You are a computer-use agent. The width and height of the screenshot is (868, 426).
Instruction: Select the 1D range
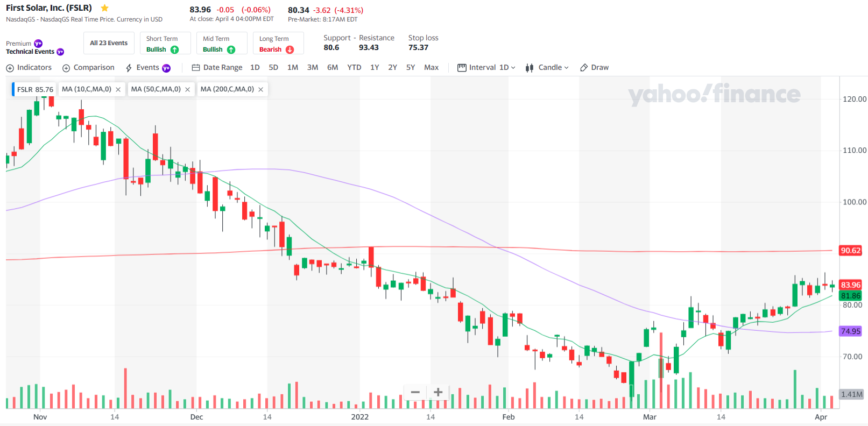(x=255, y=67)
